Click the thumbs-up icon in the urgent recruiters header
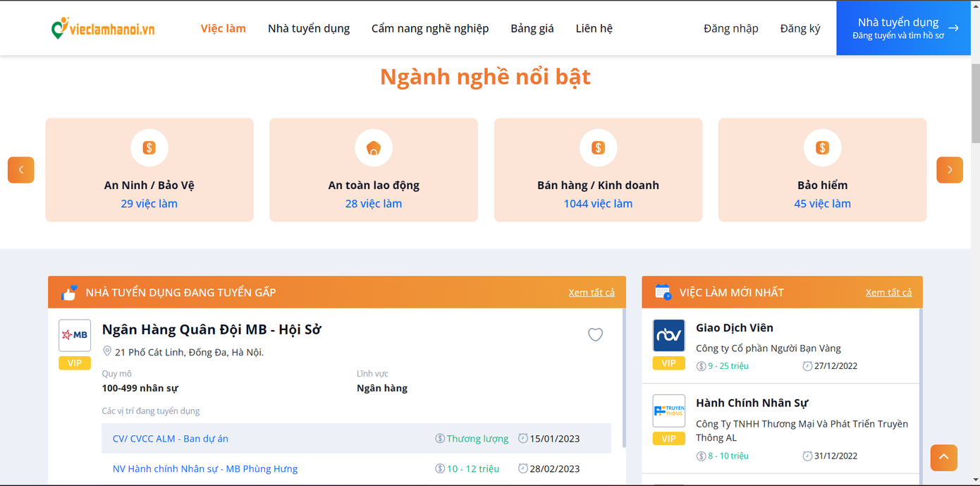 (x=68, y=292)
